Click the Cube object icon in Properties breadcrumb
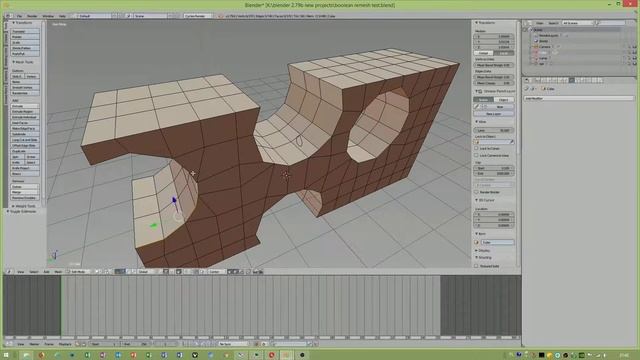This screenshot has height=360, width=640. click(544, 89)
